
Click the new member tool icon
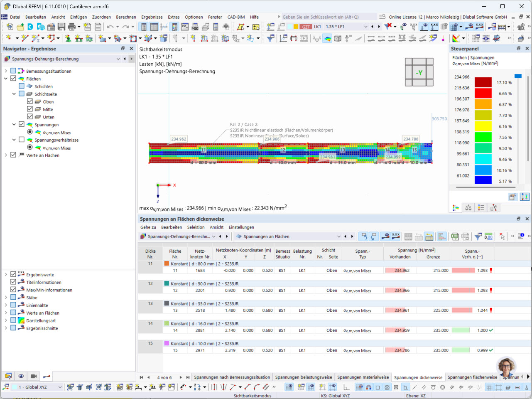(x=36, y=38)
